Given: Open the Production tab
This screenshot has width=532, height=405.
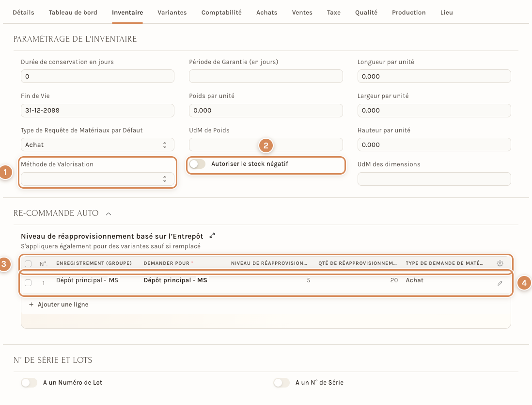Looking at the screenshot, I should (x=409, y=13).
